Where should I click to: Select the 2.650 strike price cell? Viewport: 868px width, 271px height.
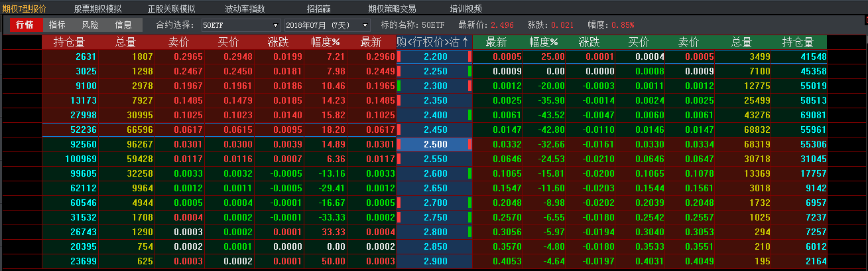[x=434, y=188]
